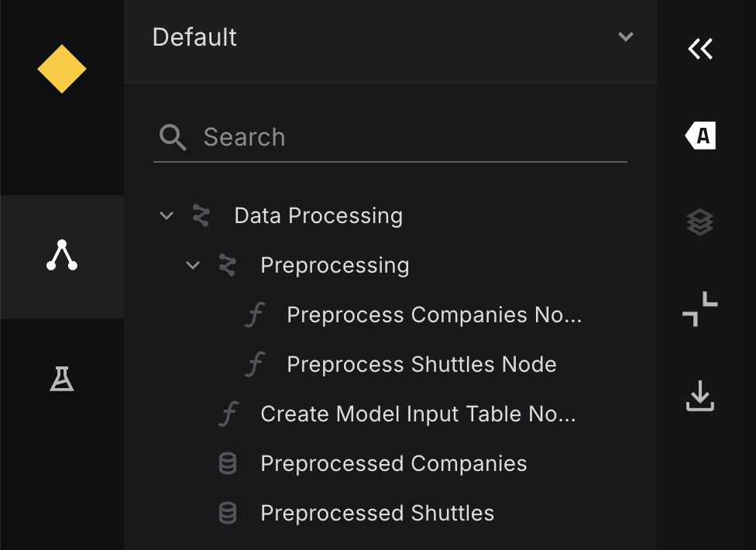The height and width of the screenshot is (550, 756).
Task: Click the function icon beside Preprocess Shuttles Node
Action: tap(256, 364)
